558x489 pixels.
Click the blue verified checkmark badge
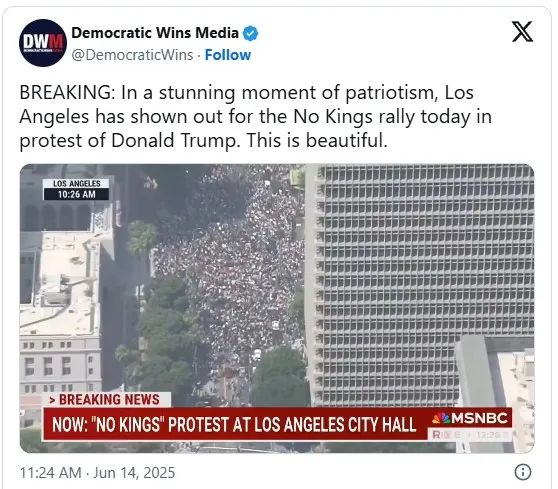click(251, 34)
